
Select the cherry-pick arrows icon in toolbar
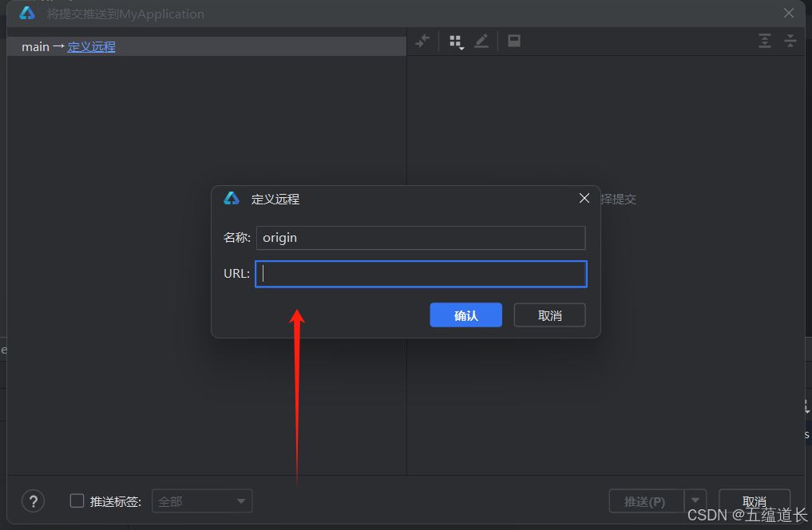tap(422, 41)
